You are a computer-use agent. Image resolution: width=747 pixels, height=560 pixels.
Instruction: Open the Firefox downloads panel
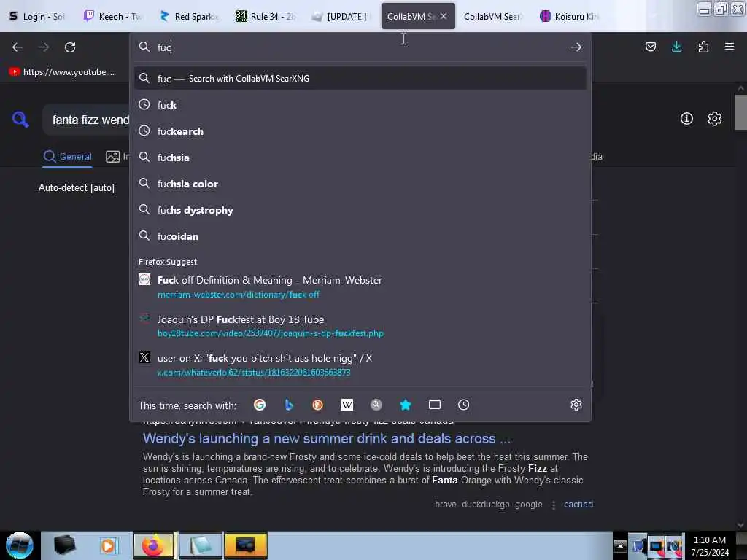point(676,47)
